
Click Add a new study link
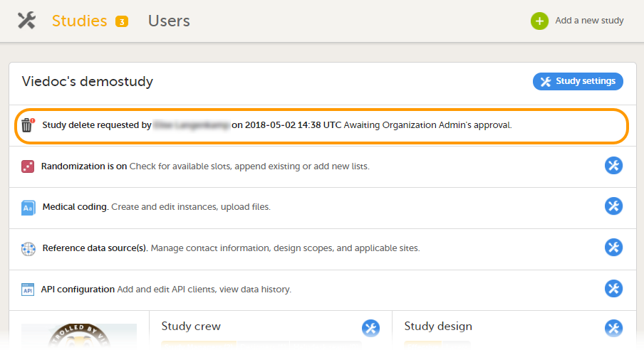(x=589, y=21)
